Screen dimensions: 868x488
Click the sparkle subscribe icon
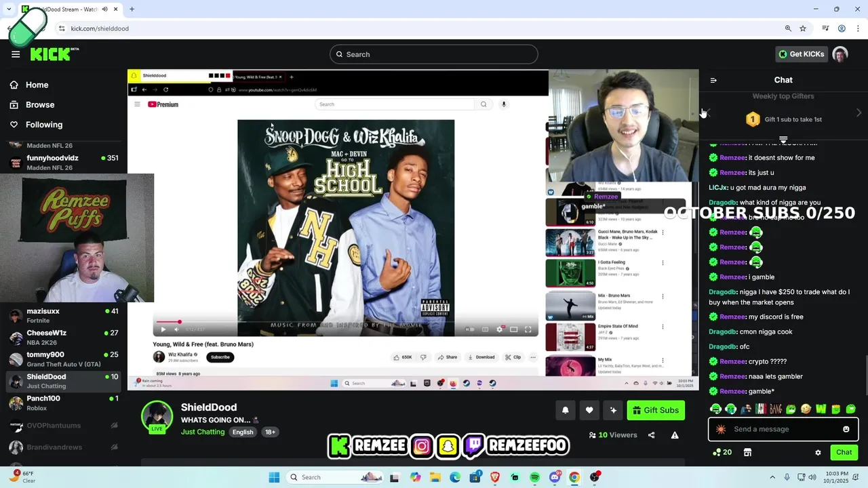pyautogui.click(x=613, y=410)
